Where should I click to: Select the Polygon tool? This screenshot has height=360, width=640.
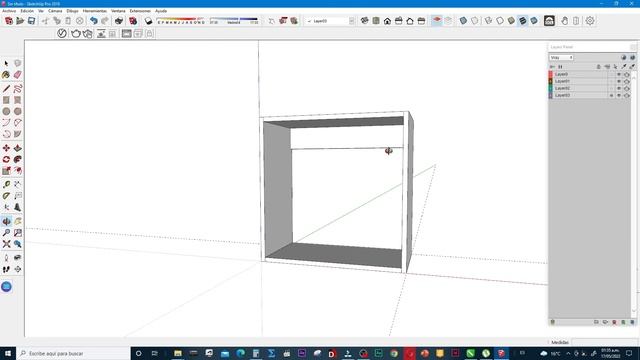18,111
